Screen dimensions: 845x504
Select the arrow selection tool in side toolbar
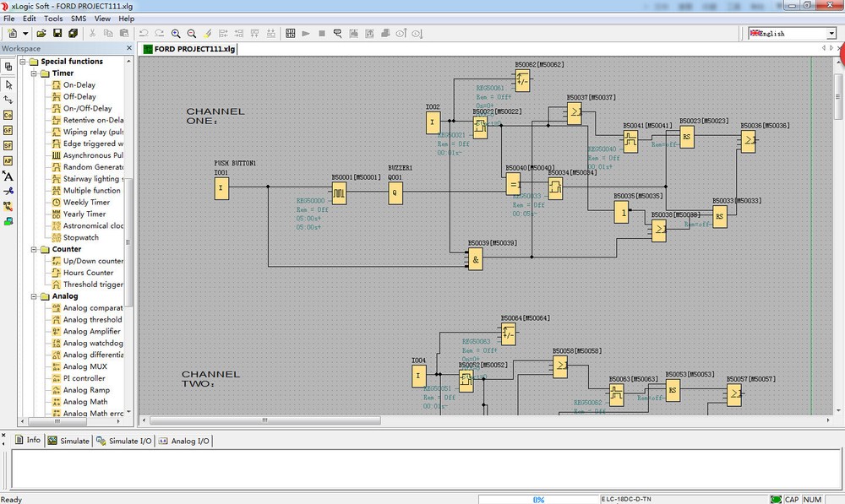[8, 84]
